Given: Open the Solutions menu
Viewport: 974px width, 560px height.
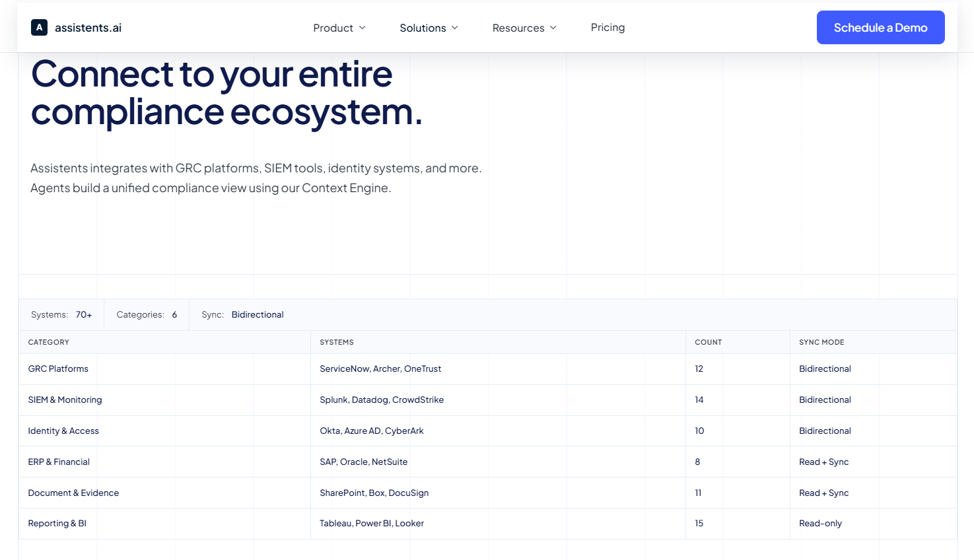Looking at the screenshot, I should click(x=423, y=28).
